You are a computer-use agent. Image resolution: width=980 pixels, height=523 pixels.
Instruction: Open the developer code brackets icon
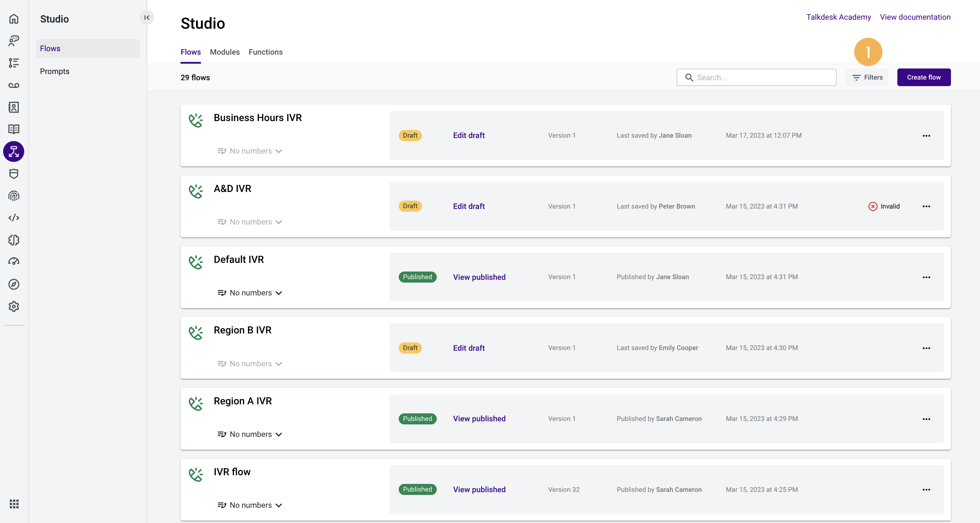(x=14, y=218)
